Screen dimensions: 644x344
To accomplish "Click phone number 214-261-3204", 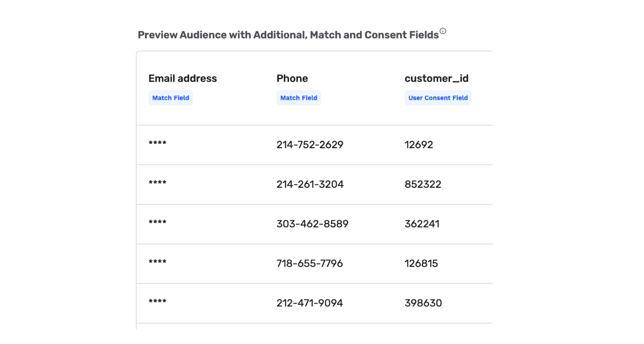I will (x=310, y=184).
